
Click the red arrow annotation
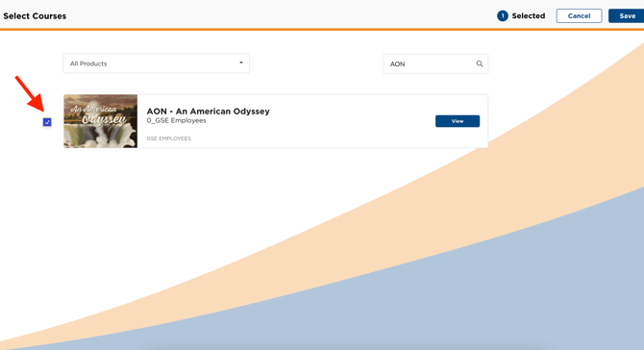[x=30, y=93]
